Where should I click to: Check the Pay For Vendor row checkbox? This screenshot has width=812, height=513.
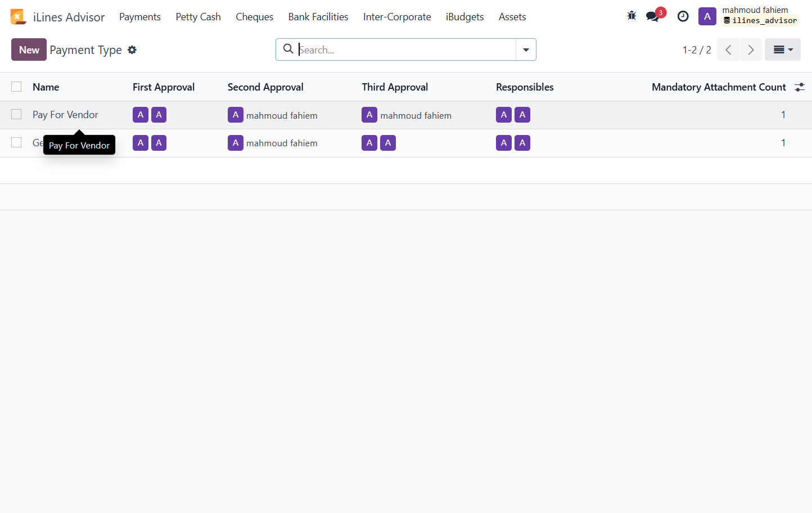[16, 114]
